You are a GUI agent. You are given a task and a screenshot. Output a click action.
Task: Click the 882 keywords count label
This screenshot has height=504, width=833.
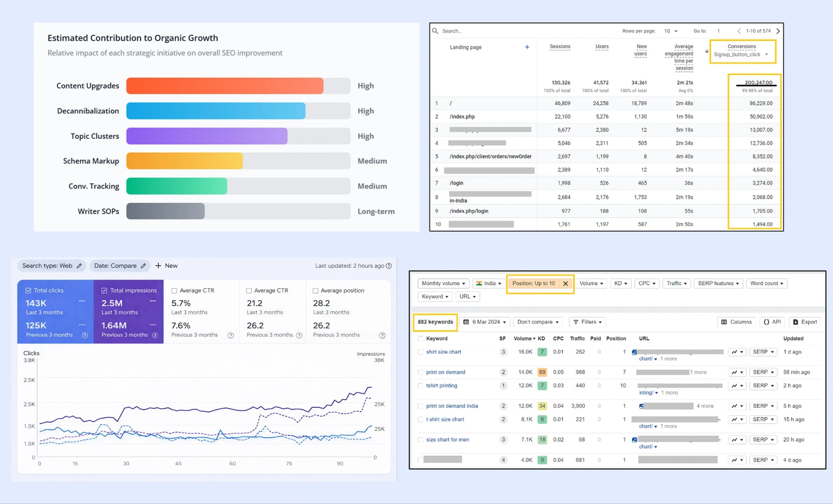435,322
